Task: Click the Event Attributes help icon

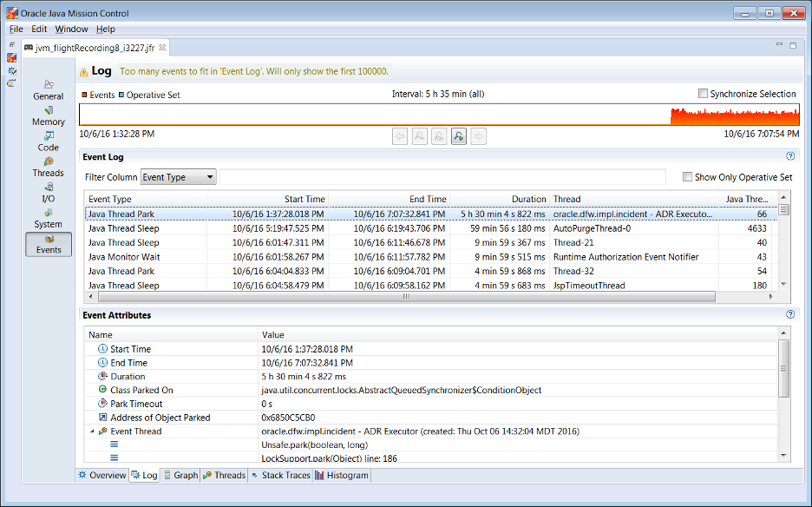Action: [x=789, y=314]
